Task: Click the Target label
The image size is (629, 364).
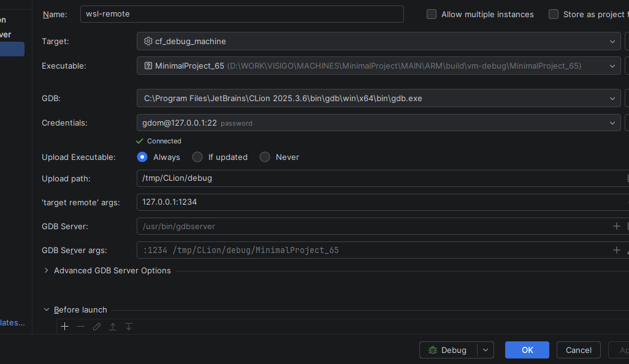Action: click(55, 41)
